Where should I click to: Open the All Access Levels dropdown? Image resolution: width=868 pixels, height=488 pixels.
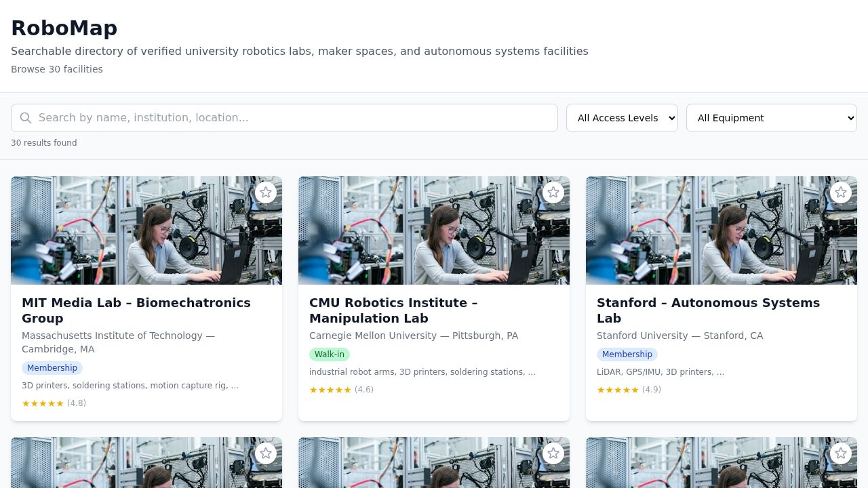coord(622,118)
